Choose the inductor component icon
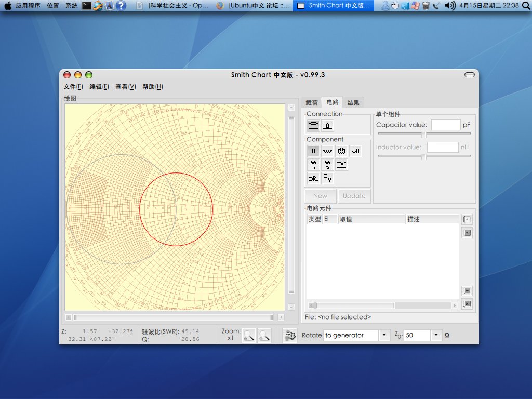 click(x=327, y=151)
